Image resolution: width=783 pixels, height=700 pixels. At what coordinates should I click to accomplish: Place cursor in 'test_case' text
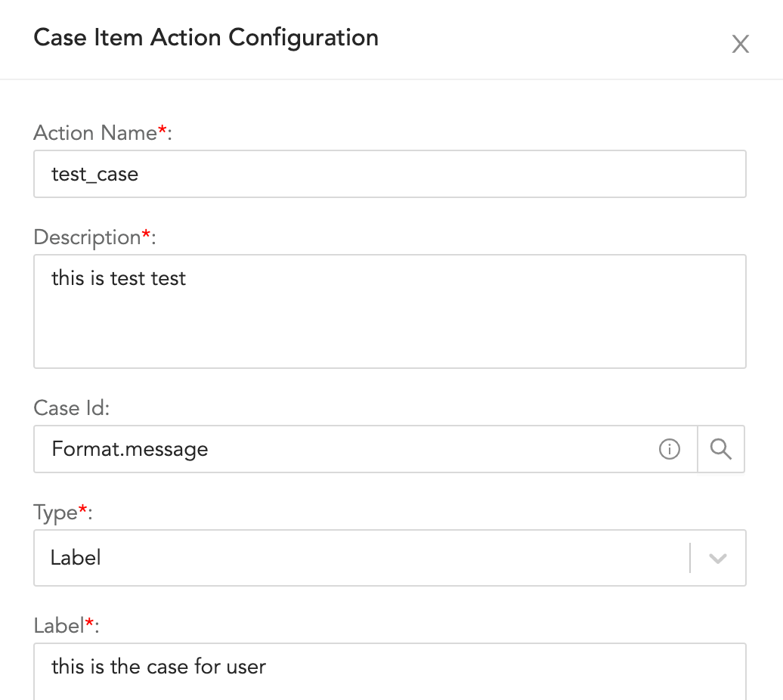[94, 175]
